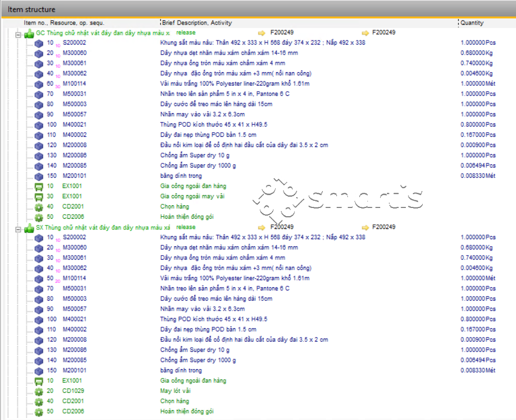
Task: Select the Item structure title bar
Action: (258, 9)
